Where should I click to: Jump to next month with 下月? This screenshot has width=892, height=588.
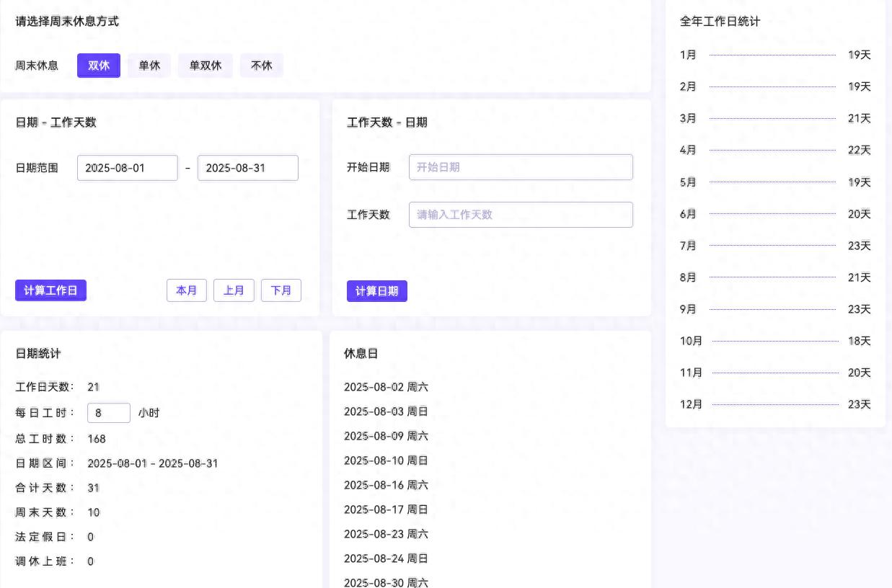coord(281,290)
